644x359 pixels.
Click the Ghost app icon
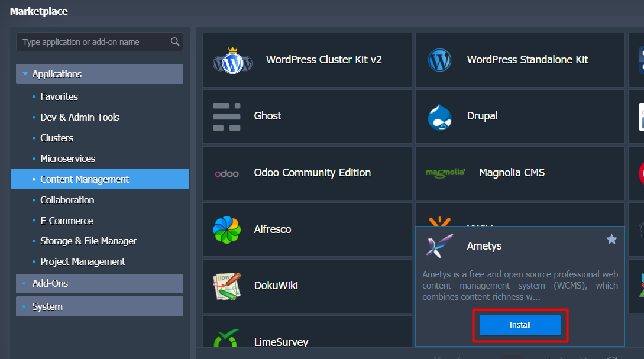point(226,117)
